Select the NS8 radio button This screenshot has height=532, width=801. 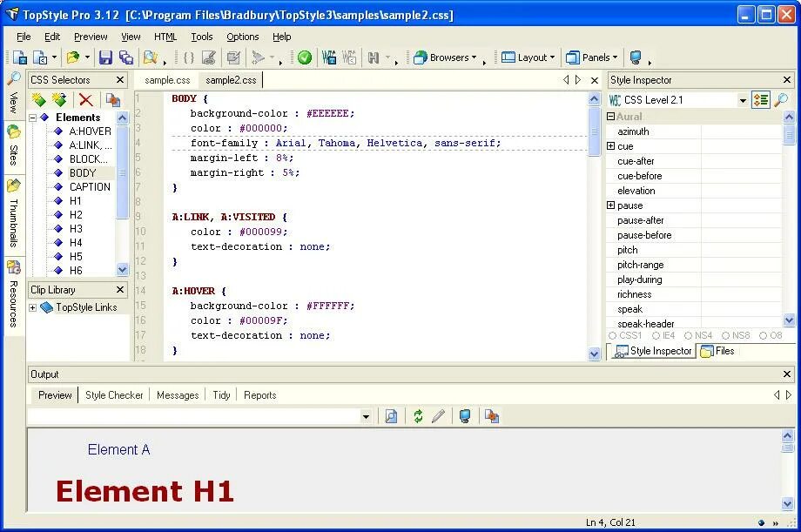pyautogui.click(x=726, y=336)
